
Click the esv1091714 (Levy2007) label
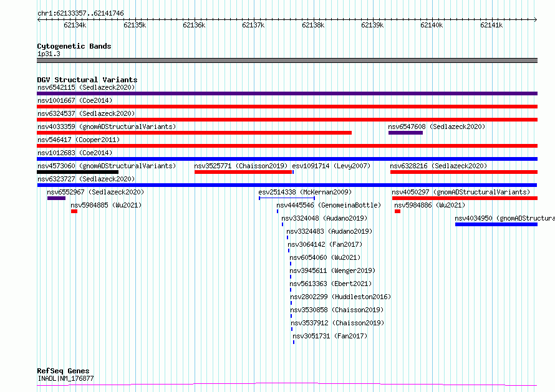(331, 166)
